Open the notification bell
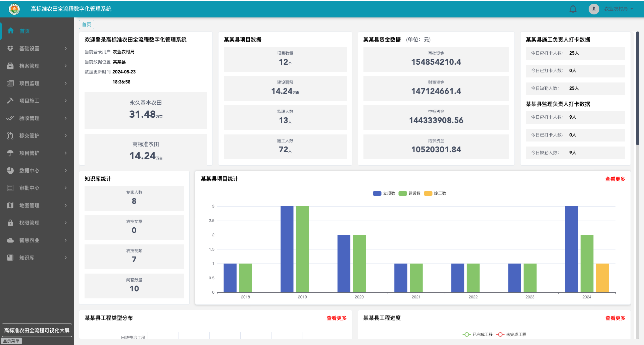This screenshot has height=345, width=644. point(573,9)
